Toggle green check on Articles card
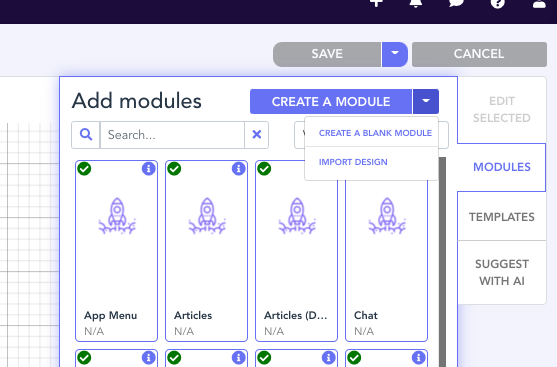557x367 pixels. point(174,168)
